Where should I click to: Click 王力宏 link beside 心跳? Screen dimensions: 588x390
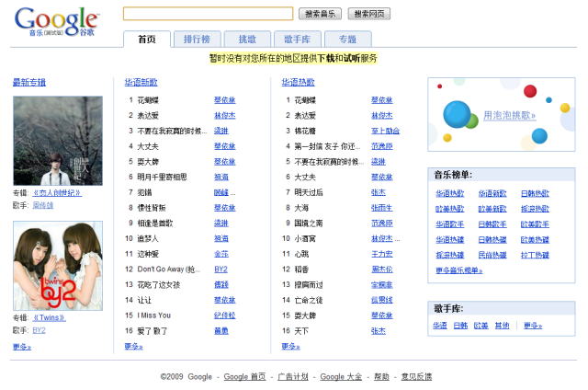pos(382,254)
